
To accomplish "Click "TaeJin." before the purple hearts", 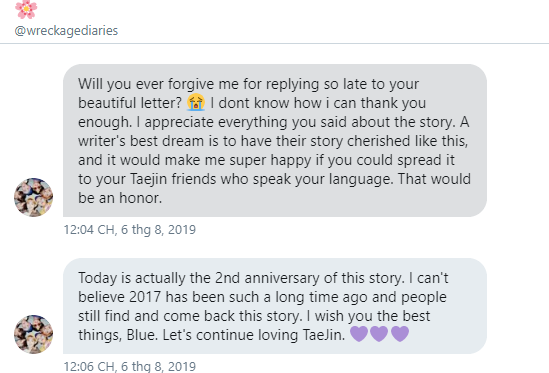I will [x=324, y=335].
